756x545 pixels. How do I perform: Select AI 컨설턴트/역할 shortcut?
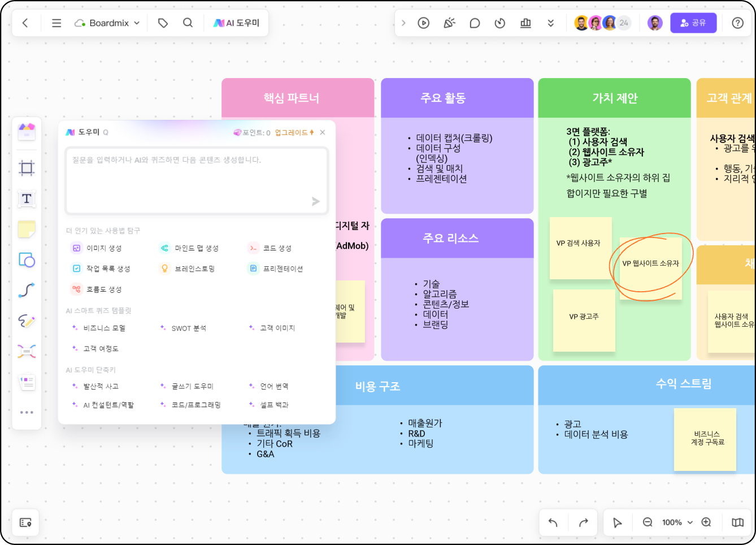point(102,405)
